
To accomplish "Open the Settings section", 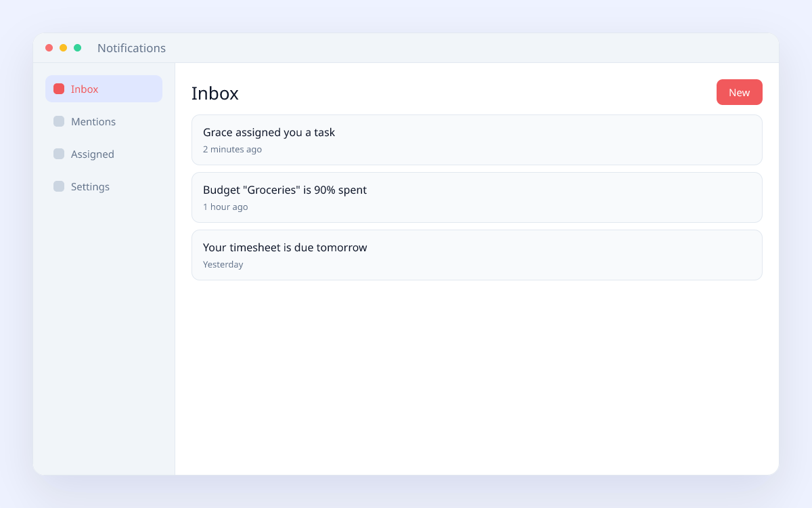I will coord(104,186).
